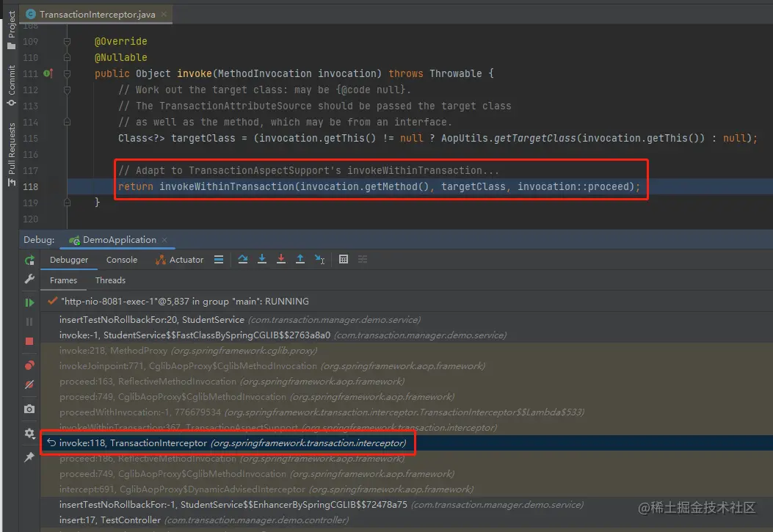The image size is (773, 532).
Task: Open the Commit tool window
Action: 11,85
